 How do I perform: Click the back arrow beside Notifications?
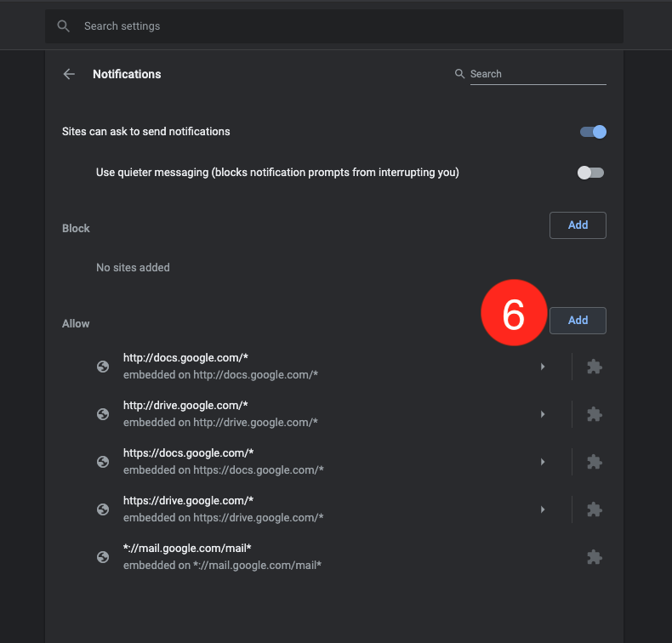tap(69, 74)
